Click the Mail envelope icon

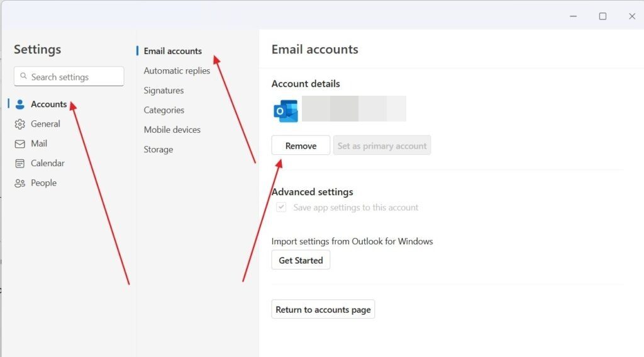pos(19,144)
